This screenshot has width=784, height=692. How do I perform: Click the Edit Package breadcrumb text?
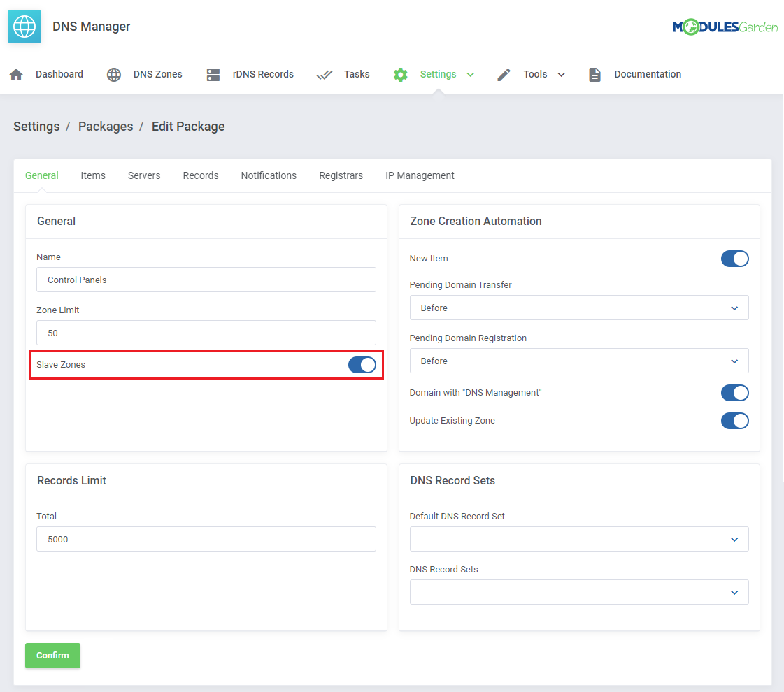click(188, 127)
